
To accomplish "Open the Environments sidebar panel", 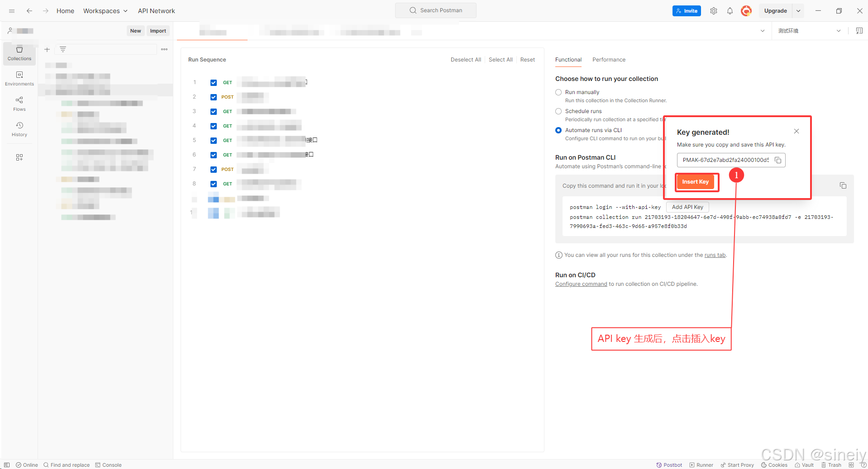I will pos(19,79).
